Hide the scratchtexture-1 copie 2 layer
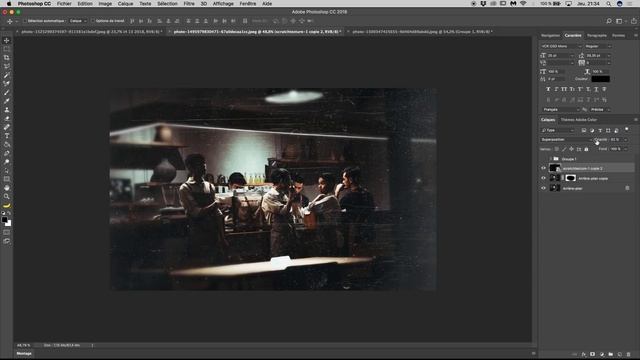Screen dimensions: 640x360 coord(543,168)
